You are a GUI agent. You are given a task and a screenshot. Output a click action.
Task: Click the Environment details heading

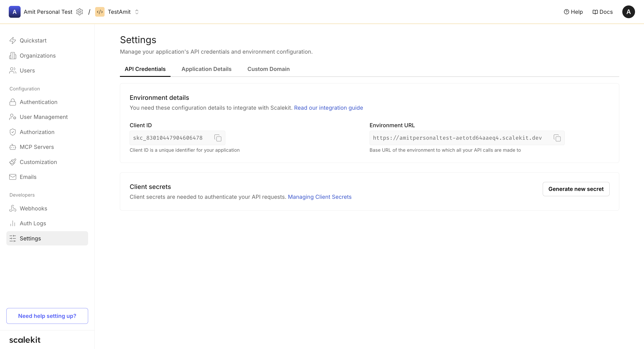point(159,97)
